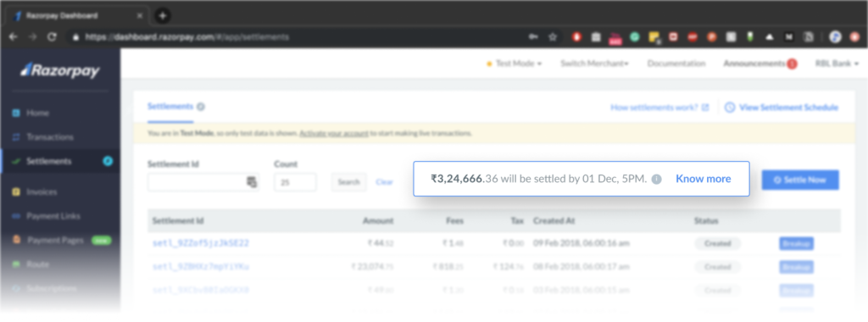This screenshot has width=868, height=322.
Task: Click the ₹818.25 fee value
Action: coord(448,267)
